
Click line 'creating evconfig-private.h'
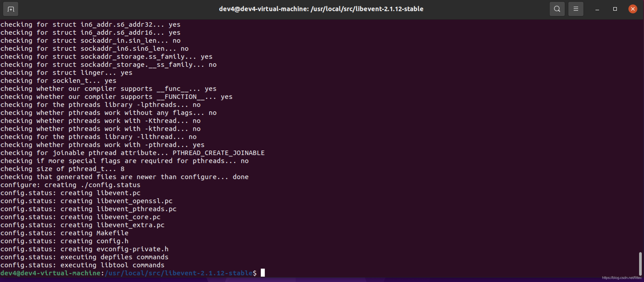point(84,249)
